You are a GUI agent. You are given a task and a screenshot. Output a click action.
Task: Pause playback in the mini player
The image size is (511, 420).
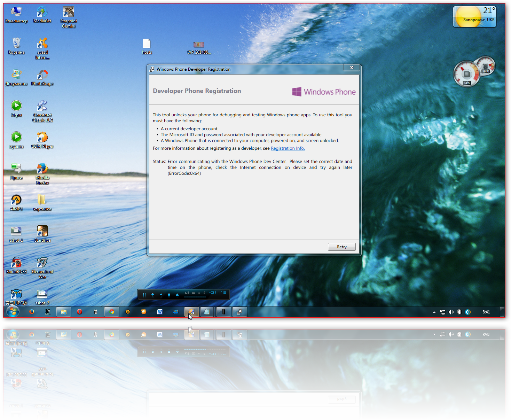[144, 295]
